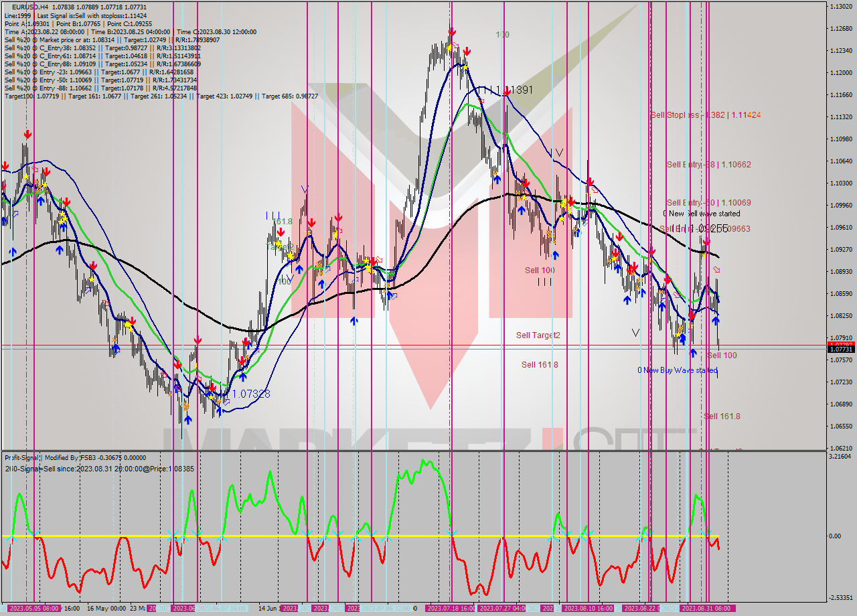The width and height of the screenshot is (857, 616).
Task: Click the red sell arrow at July's highest peak
Action: (x=452, y=31)
